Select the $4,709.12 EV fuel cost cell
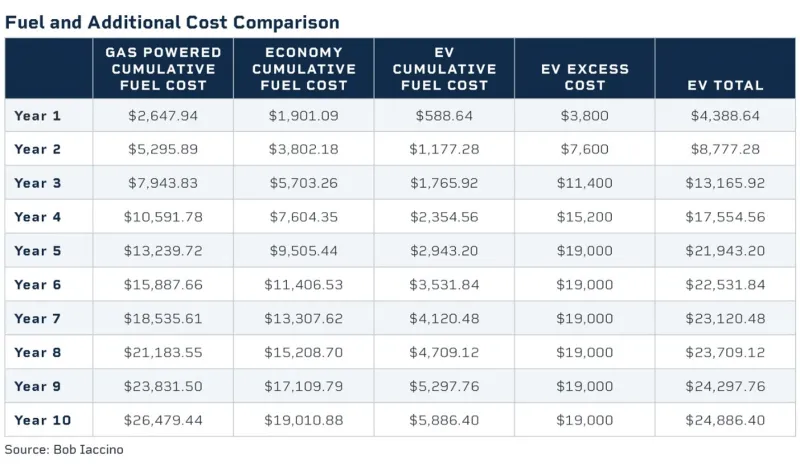The height and width of the screenshot is (470, 800). [444, 353]
